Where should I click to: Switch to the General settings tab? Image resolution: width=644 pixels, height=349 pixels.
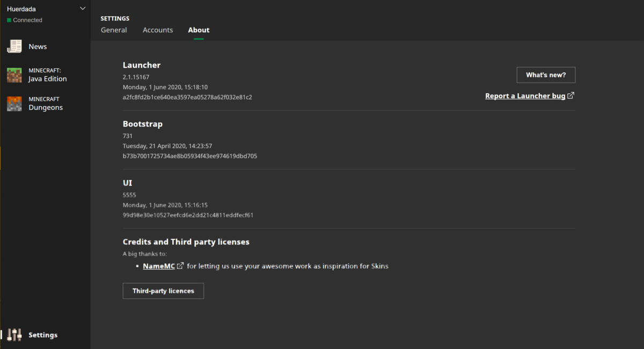point(114,30)
